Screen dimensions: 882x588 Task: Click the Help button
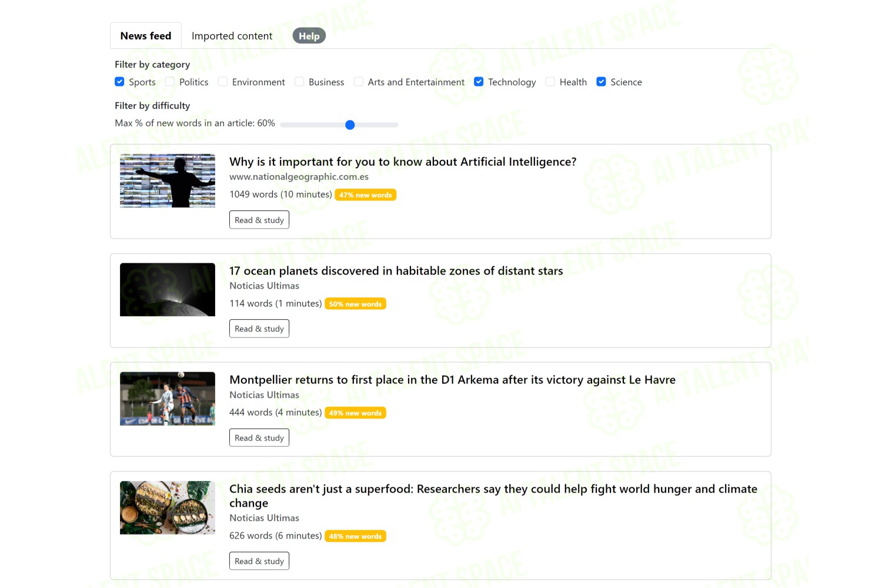click(309, 36)
